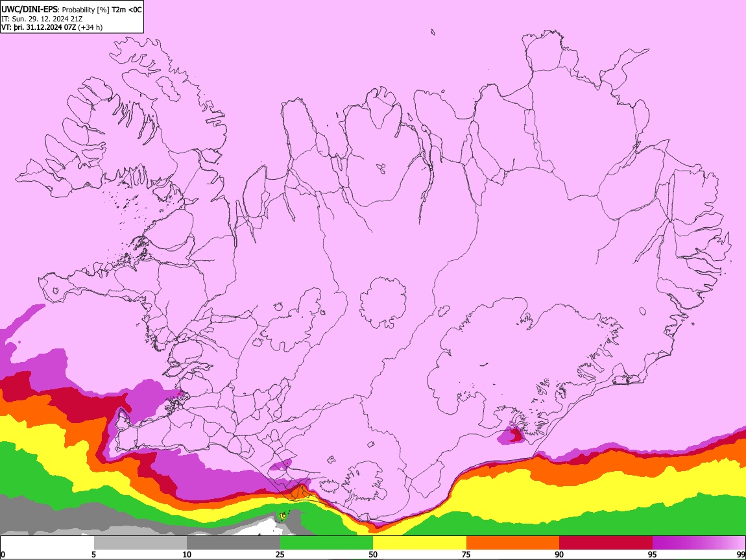Click the VT: þri. 31.12.2024 07Z line
The width and height of the screenshot is (746, 560).
[x=52, y=27]
